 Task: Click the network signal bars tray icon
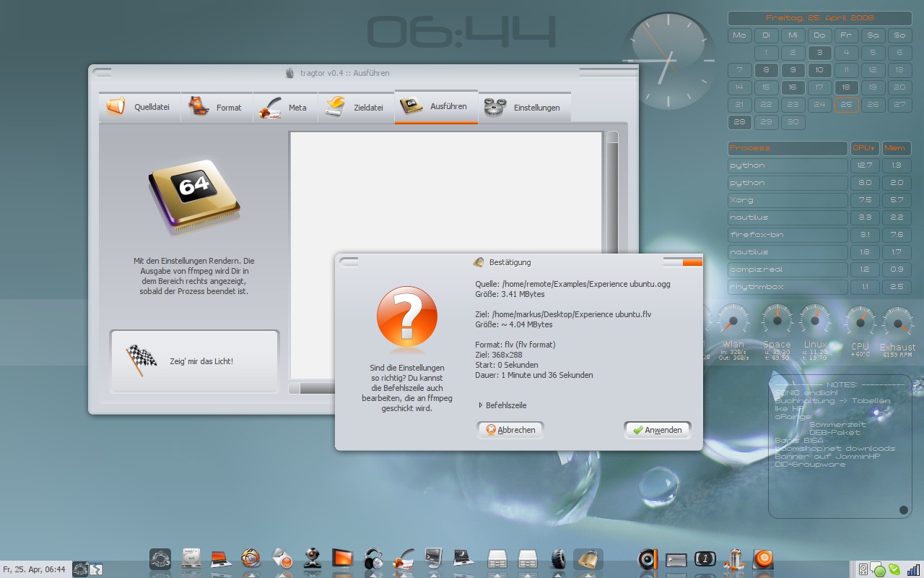[913, 569]
